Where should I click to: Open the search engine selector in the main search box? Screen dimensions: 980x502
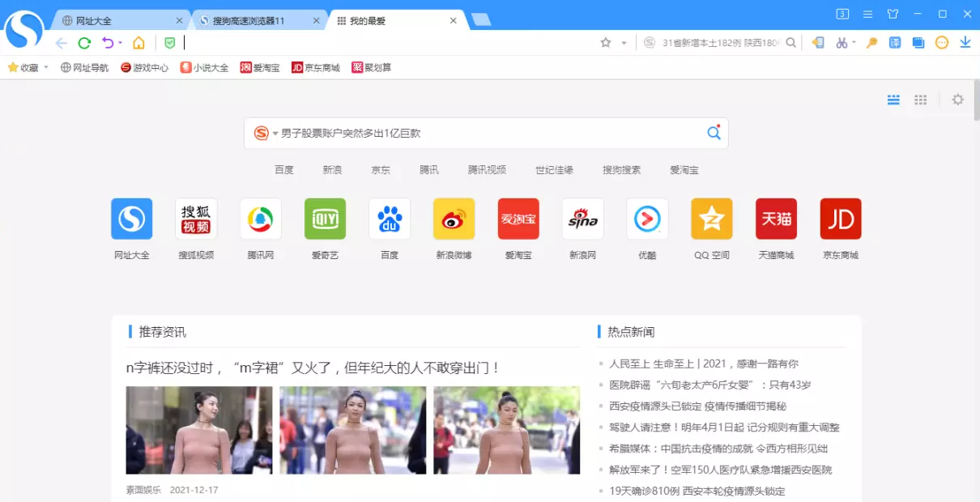coord(266,133)
